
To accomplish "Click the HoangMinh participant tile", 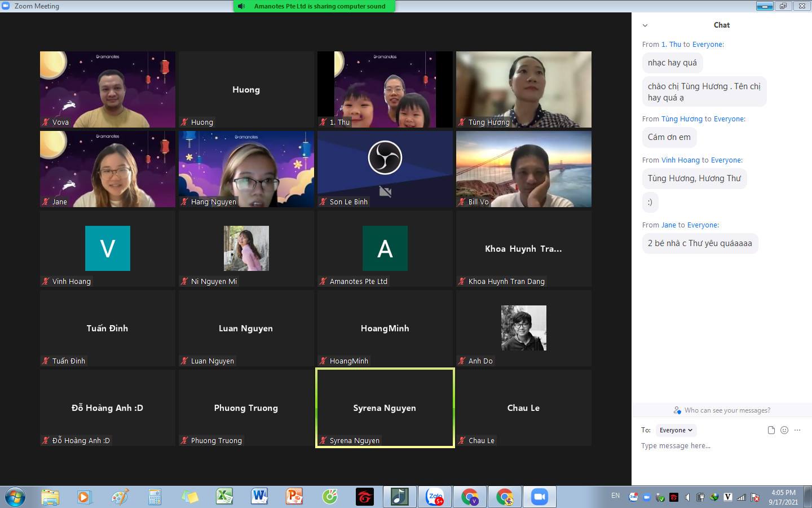I will pyautogui.click(x=385, y=328).
